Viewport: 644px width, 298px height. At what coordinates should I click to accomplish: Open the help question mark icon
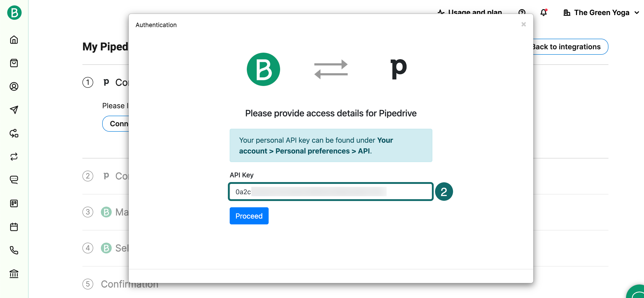(522, 11)
